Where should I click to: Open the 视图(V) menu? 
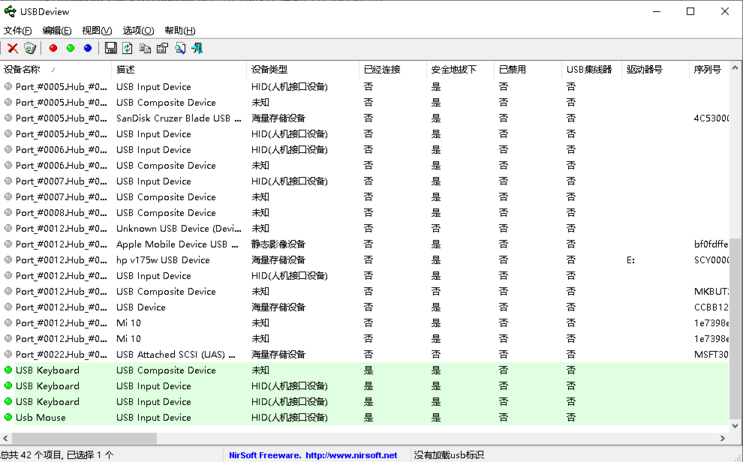click(x=97, y=31)
